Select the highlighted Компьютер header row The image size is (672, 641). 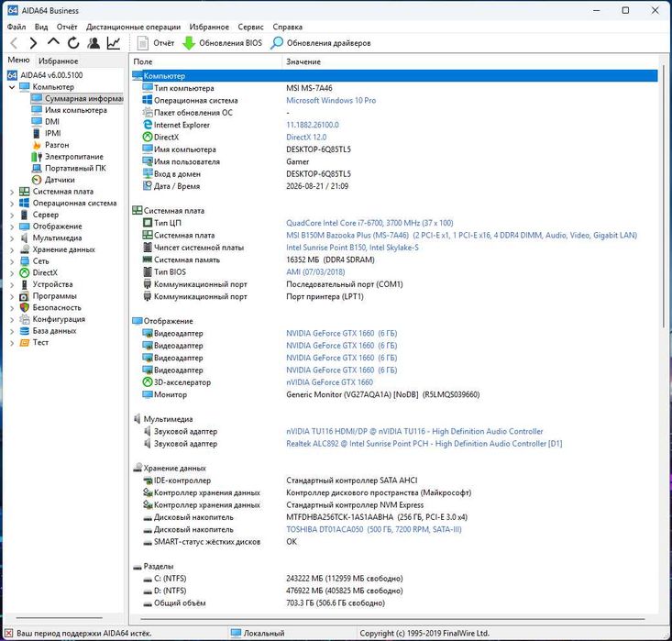click(x=395, y=76)
